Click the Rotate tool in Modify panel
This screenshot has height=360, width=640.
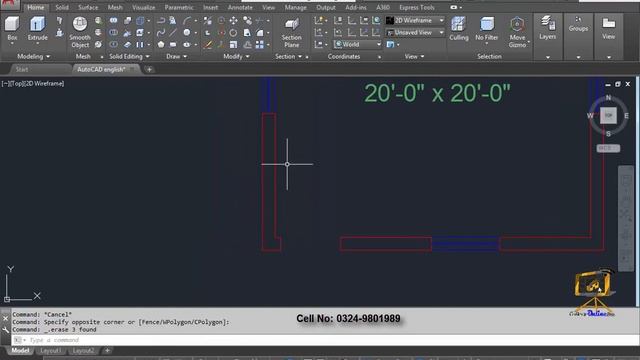pos(233,32)
